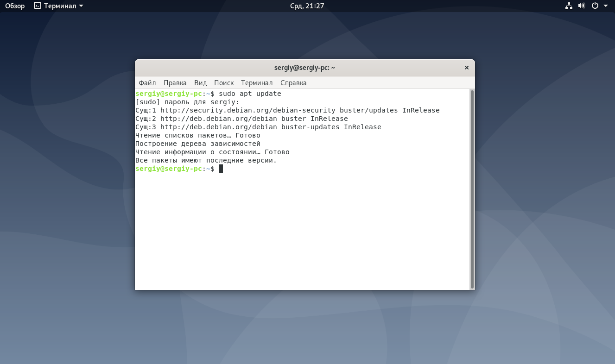Image resolution: width=615 pixels, height=364 pixels.
Task: Click the wired network status icon
Action: (569, 6)
